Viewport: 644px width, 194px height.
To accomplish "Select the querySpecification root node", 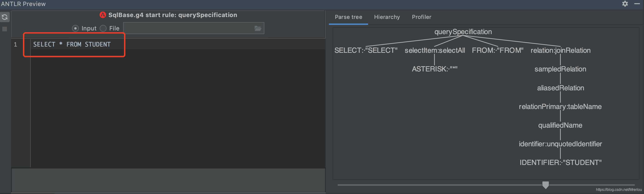I will 463,32.
